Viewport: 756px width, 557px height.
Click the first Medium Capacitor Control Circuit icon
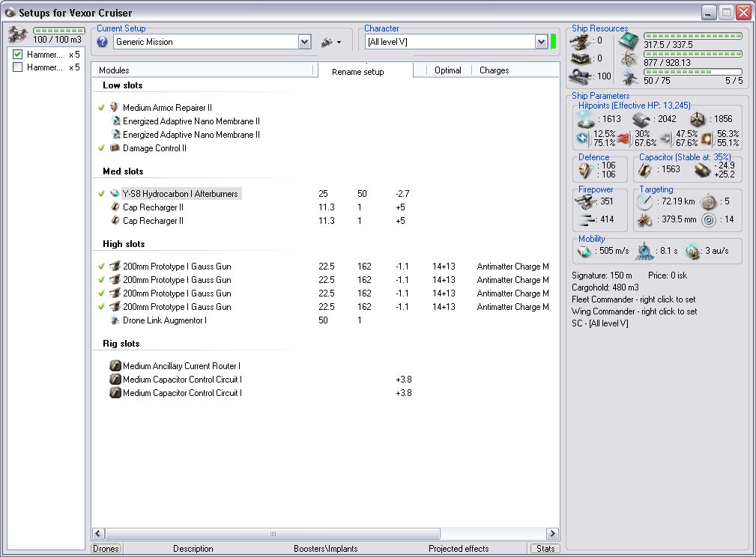point(115,380)
